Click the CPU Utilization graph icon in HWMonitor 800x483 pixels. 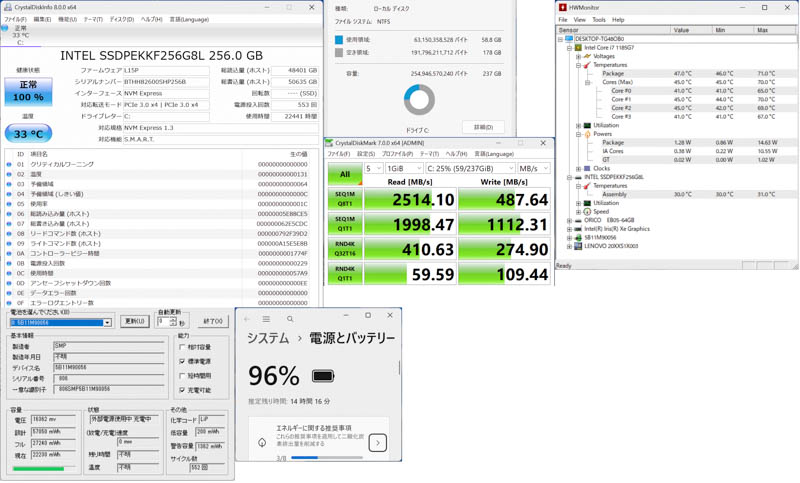coord(587,125)
